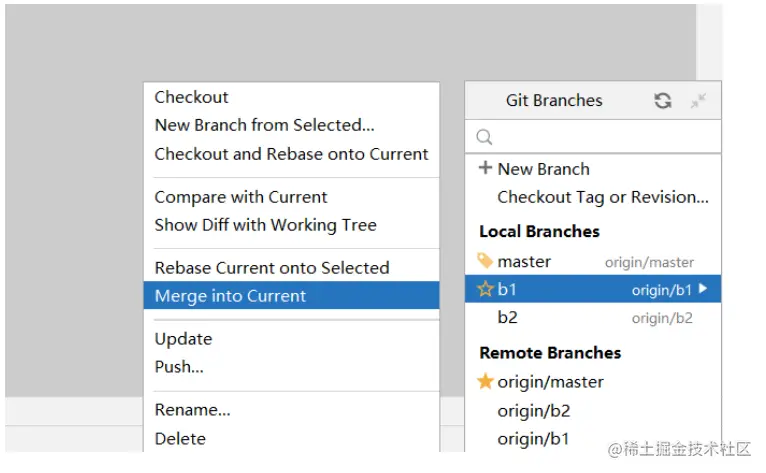Select local branch b2
This screenshot has height=473, width=766.
[x=508, y=318]
